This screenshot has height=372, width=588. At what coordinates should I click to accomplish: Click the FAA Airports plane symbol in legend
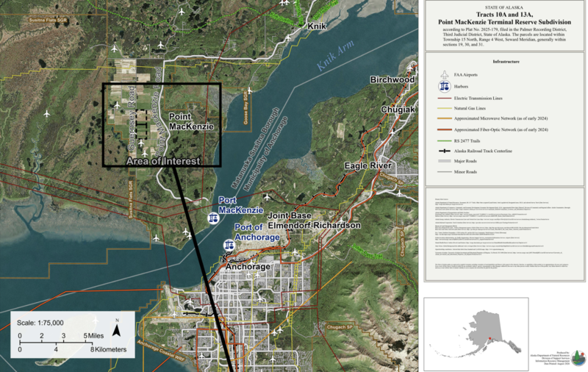(x=445, y=74)
